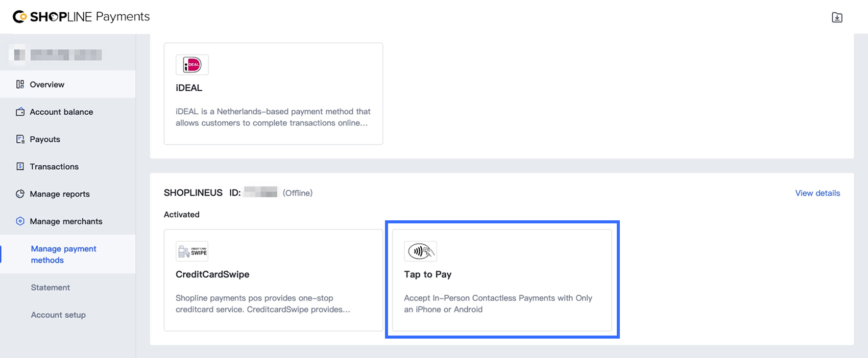
Task: Click the Manage reports chart icon
Action: (x=20, y=194)
